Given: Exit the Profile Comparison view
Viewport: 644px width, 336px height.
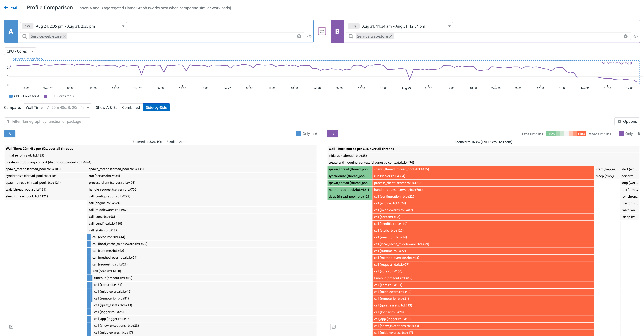Looking at the screenshot, I should point(11,7).
